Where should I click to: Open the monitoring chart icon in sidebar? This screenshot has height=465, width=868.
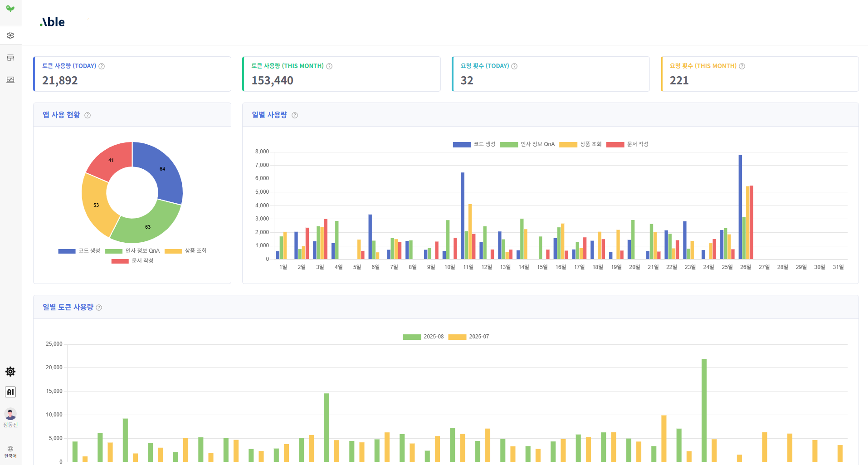click(x=10, y=80)
